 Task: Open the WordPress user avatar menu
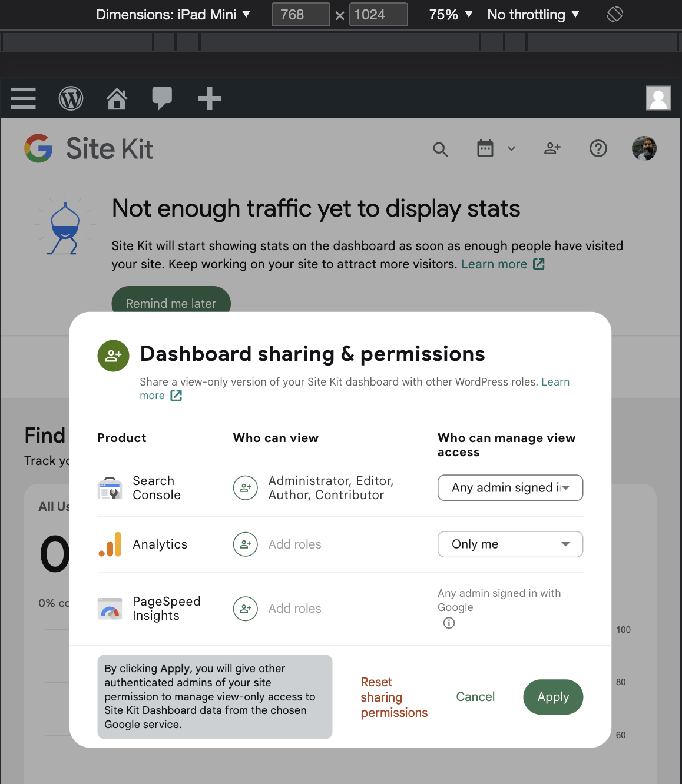(x=658, y=98)
